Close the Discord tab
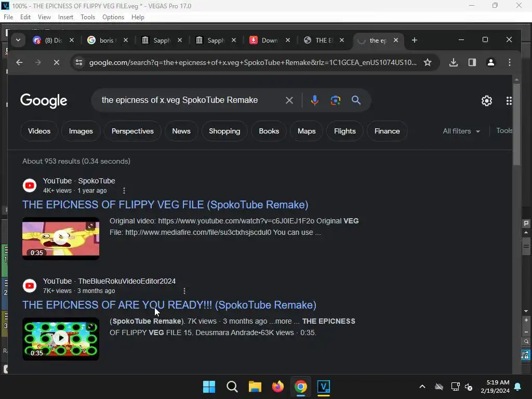This screenshot has height=399, width=532. tap(72, 40)
